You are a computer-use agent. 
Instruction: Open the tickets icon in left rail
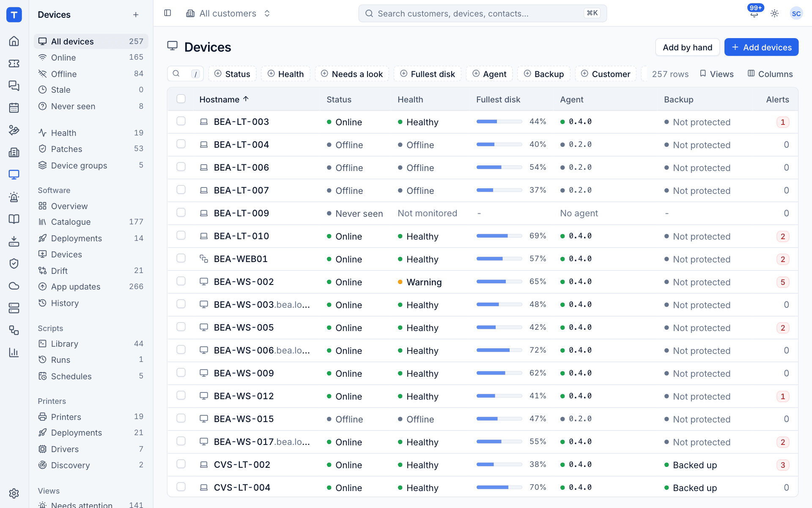point(14,63)
